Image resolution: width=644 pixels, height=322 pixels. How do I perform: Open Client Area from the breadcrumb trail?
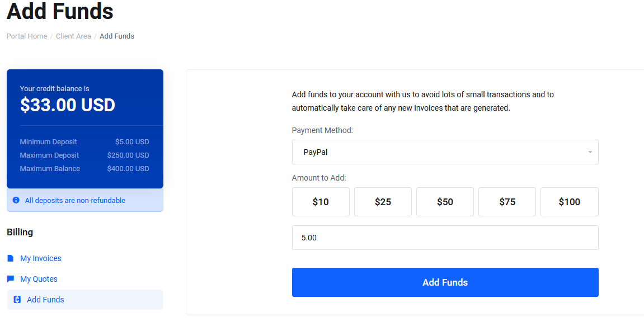click(73, 36)
